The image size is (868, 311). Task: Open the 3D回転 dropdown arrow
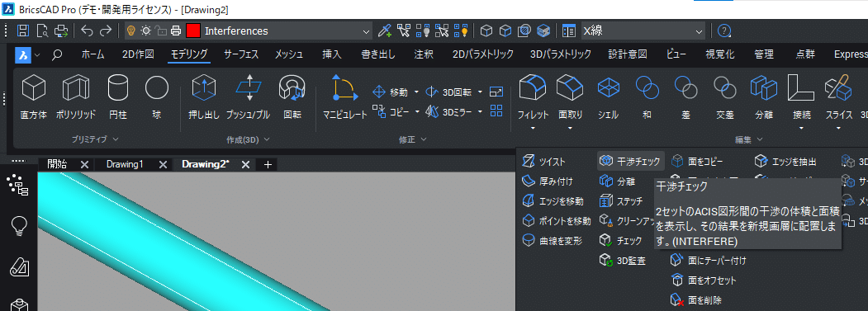click(x=480, y=92)
